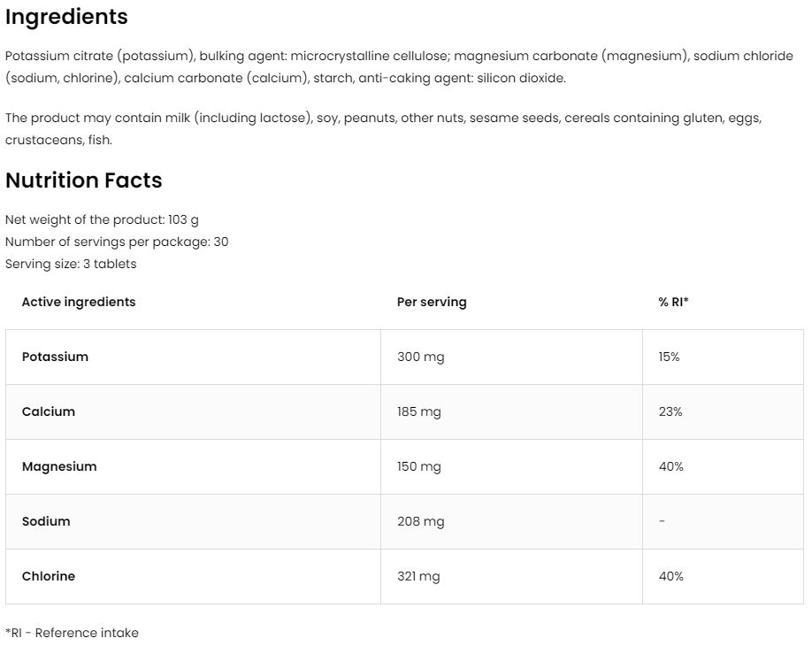Click the 15% potassium reference intake
This screenshot has height=646, width=812.
(x=669, y=357)
